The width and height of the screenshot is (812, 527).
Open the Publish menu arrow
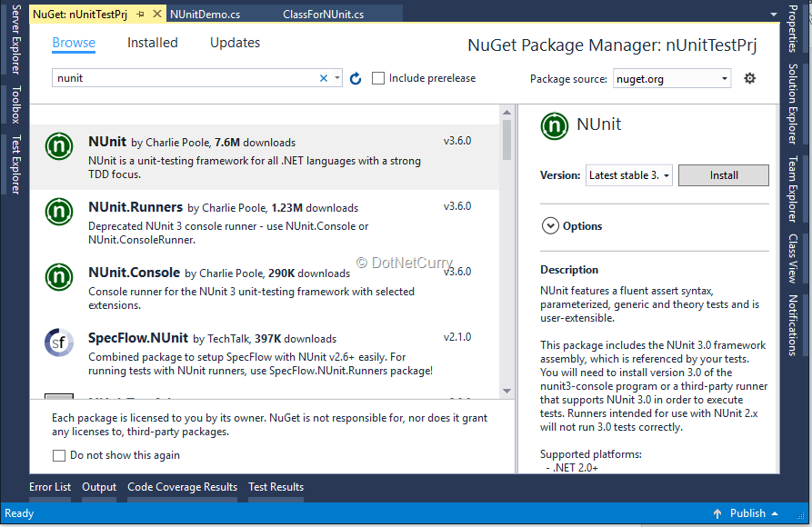tap(775, 513)
